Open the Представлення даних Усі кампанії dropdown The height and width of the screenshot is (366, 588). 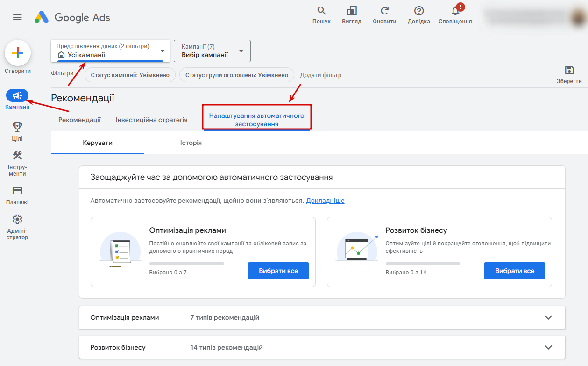pyautogui.click(x=110, y=50)
